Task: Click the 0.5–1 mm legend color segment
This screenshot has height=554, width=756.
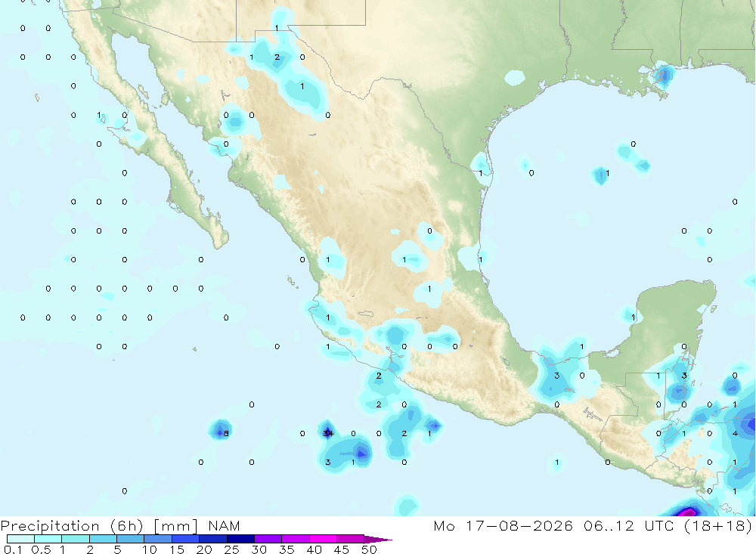Action: (48, 539)
